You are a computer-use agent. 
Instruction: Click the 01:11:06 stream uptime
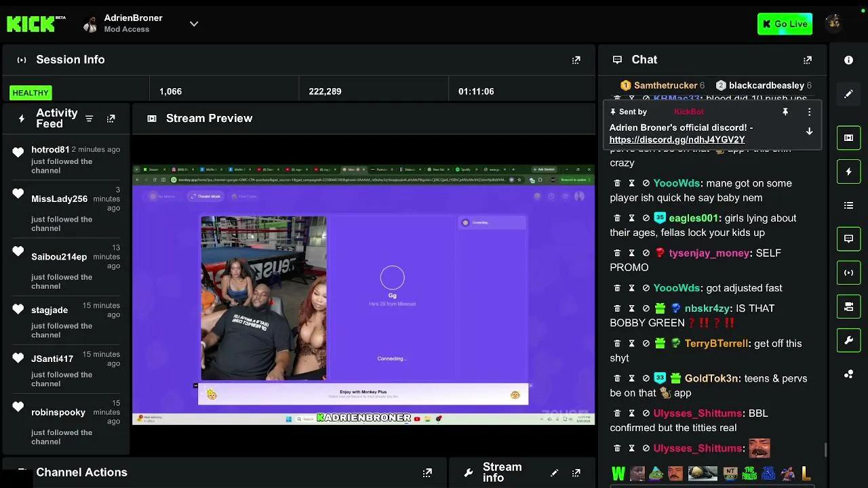coord(476,91)
